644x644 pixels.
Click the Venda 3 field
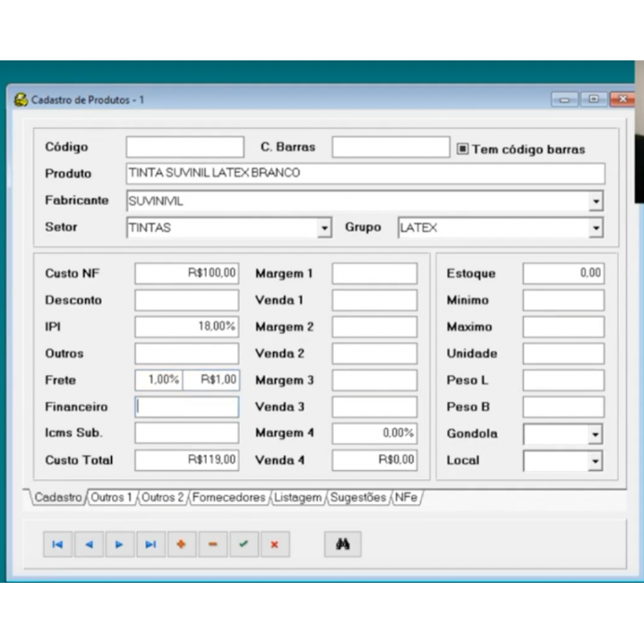375,407
